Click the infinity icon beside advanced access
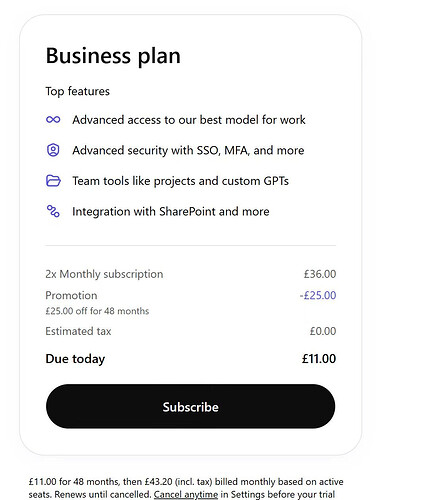This screenshot has height=500, width=428. 53,119
